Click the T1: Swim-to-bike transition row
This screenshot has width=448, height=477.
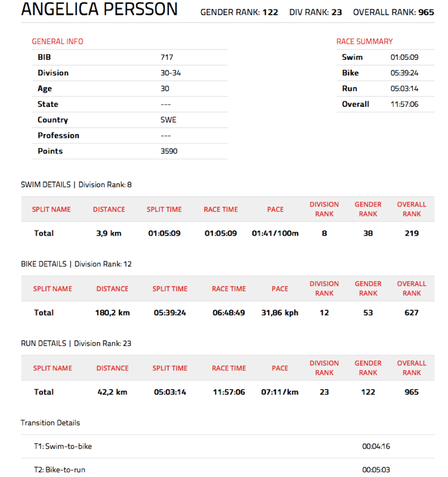point(63,447)
